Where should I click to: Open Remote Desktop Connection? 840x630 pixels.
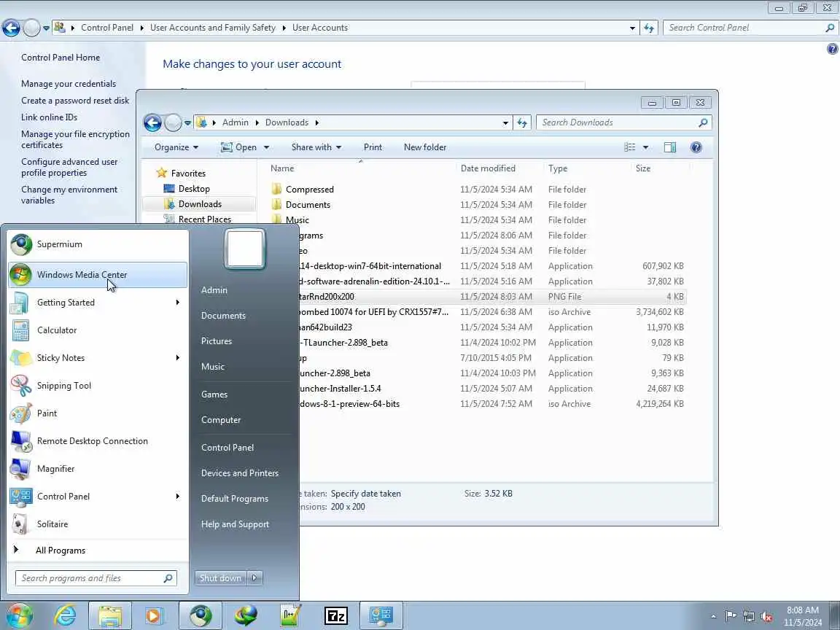coord(98,441)
